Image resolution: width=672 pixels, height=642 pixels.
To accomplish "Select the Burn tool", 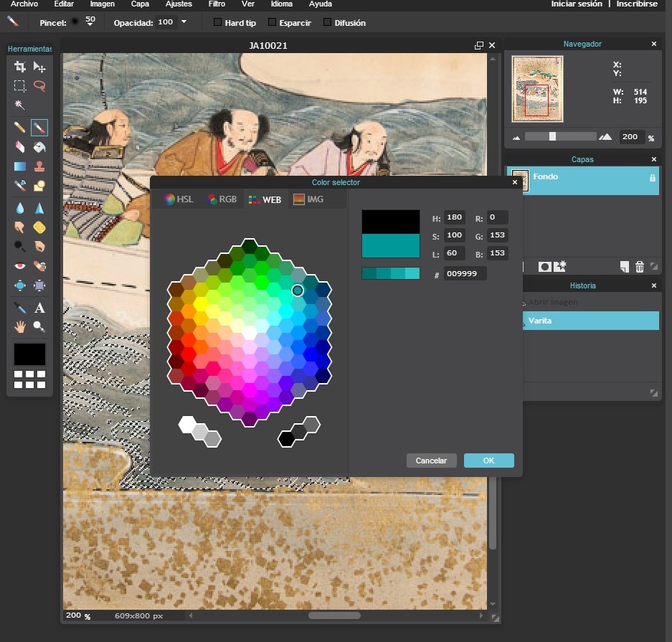I will click(39, 247).
